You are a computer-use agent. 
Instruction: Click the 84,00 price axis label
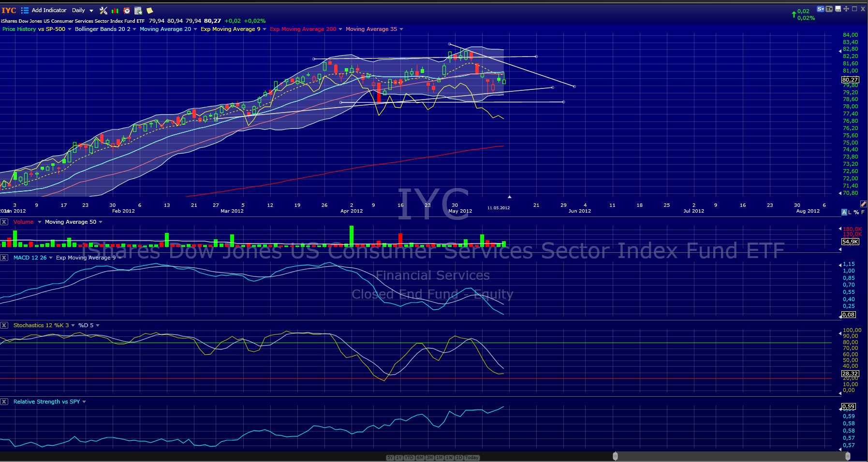851,35
